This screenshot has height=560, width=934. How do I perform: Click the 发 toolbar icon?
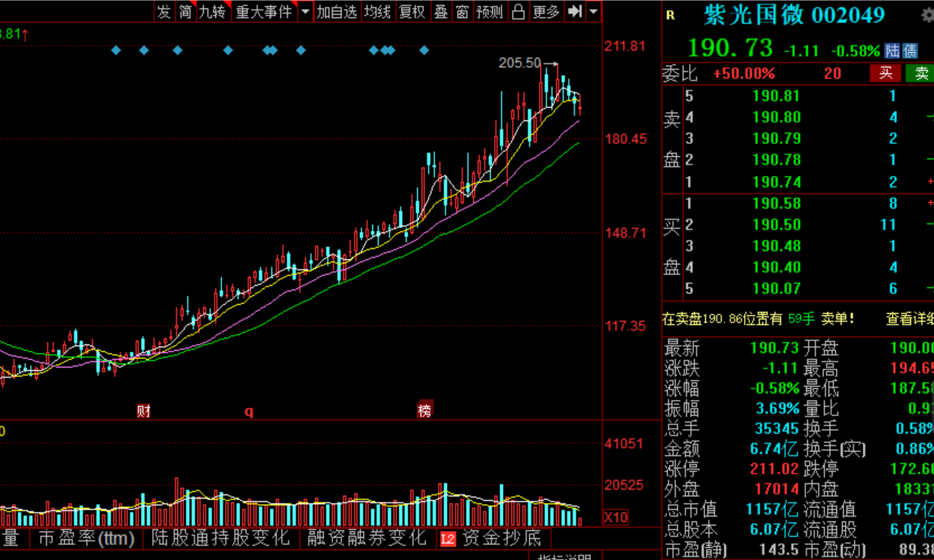point(164,11)
